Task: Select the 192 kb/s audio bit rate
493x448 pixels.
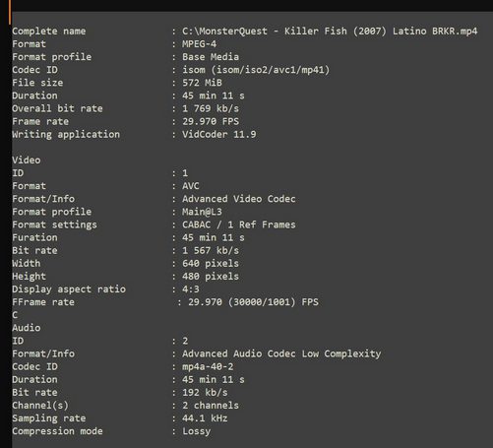Action: pos(205,393)
